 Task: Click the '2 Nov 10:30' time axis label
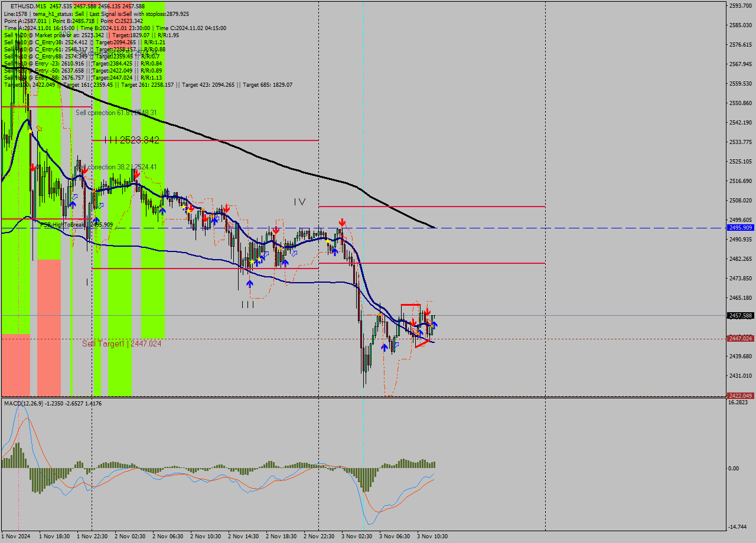pos(206,537)
